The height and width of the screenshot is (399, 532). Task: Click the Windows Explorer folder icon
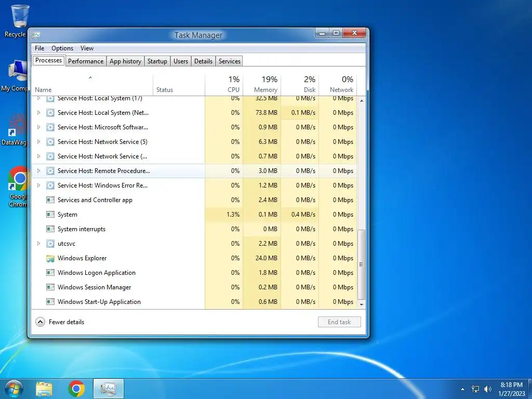[50, 258]
